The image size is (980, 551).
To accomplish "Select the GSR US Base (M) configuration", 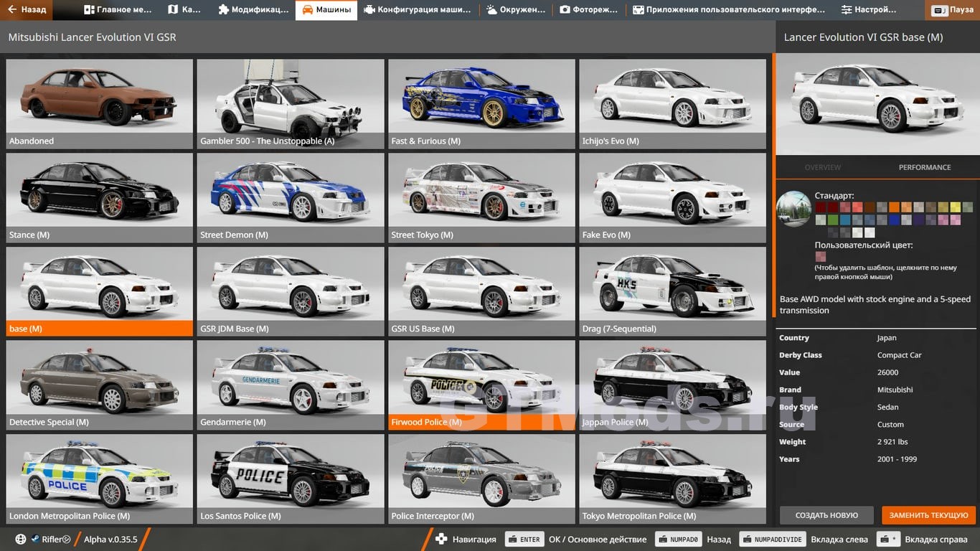I will (x=481, y=291).
